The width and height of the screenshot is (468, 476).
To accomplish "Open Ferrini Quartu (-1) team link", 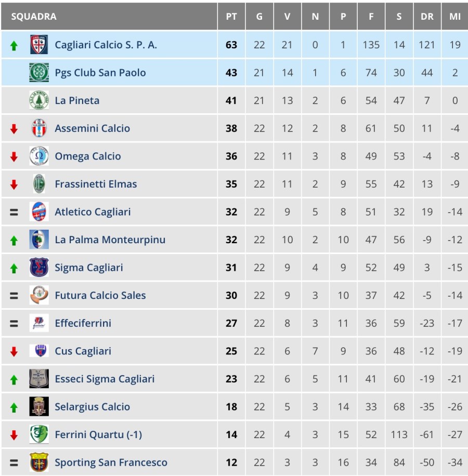I will tap(98, 434).
